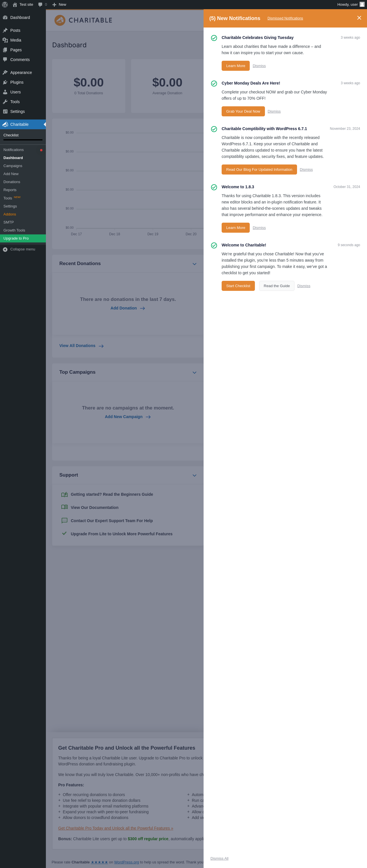The width and height of the screenshot is (367, 868).
Task: Click the WordPress logo in admin bar
Action: click(x=5, y=4)
